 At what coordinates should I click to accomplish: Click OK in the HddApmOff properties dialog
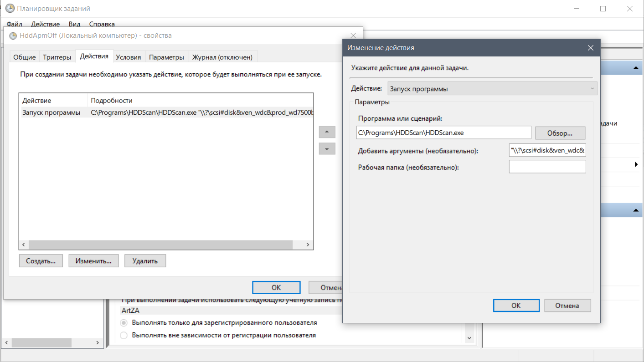(x=276, y=288)
